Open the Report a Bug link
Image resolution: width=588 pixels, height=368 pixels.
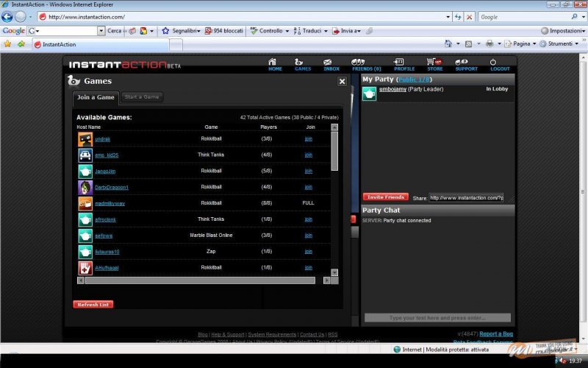click(x=497, y=334)
